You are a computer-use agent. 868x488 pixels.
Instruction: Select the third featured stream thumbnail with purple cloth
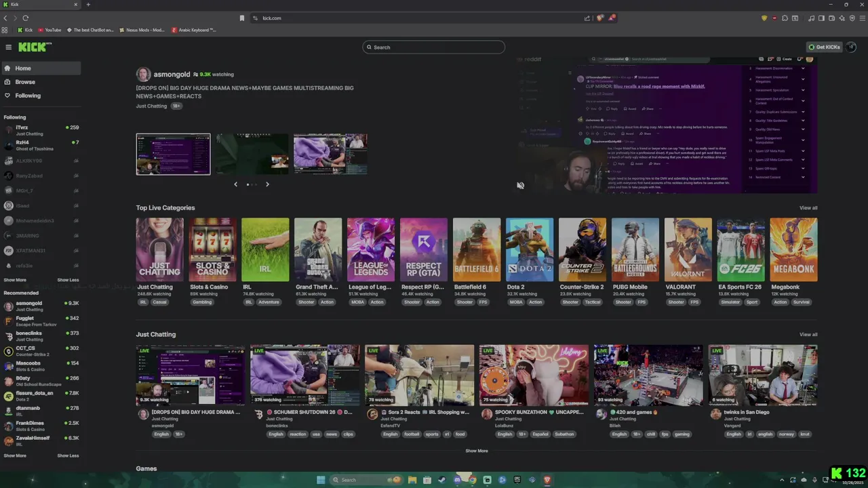[x=330, y=154]
